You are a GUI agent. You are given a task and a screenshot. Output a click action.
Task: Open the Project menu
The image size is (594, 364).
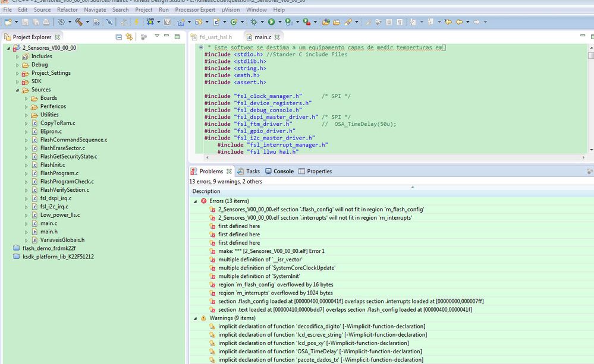point(143,10)
